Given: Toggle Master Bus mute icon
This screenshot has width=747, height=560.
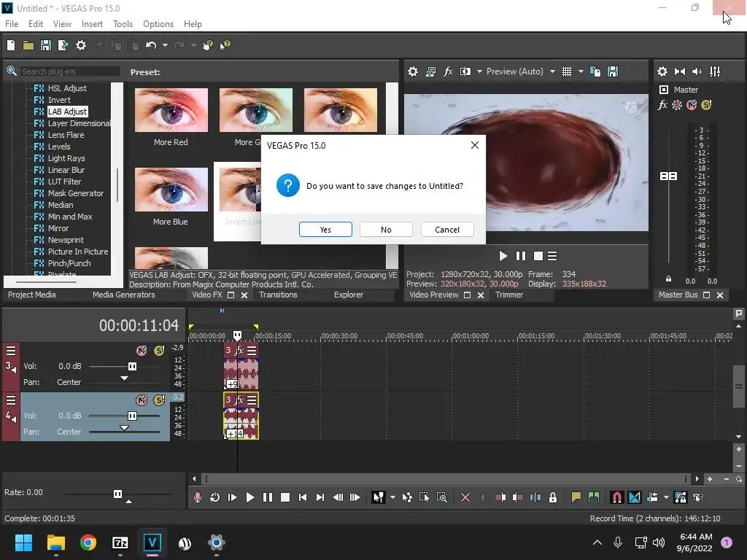Looking at the screenshot, I should 692,105.
